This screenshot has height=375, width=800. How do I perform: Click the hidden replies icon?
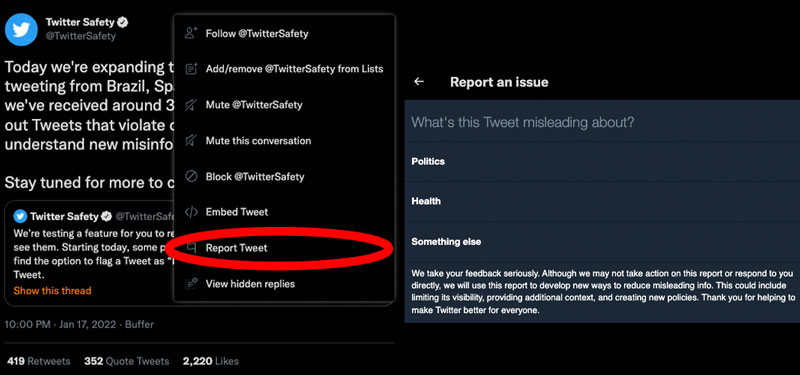(x=191, y=284)
